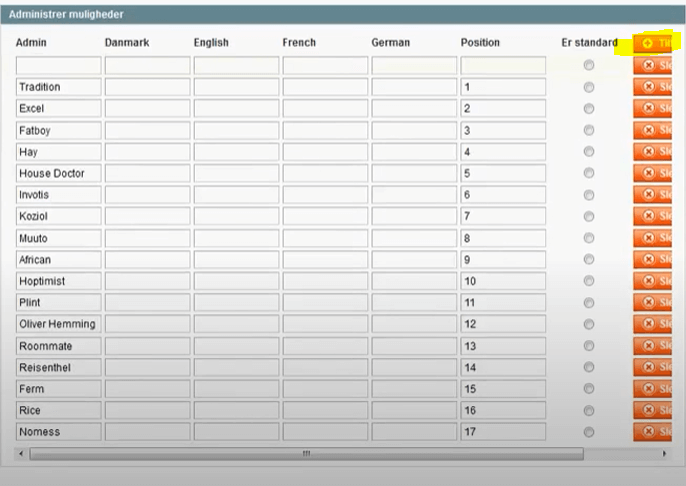Image resolution: width=686 pixels, height=486 pixels.
Task: Click the Admin field containing Fatboy
Action: point(59,130)
